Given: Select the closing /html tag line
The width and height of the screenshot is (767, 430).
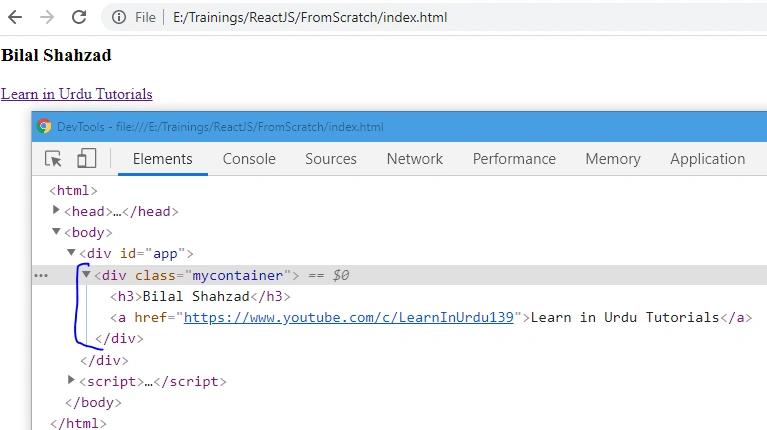Looking at the screenshot, I should [x=78, y=423].
